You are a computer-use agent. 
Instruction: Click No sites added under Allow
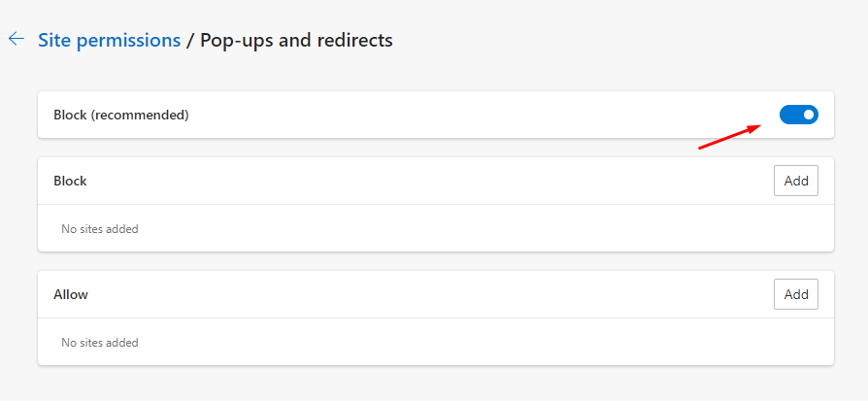point(100,343)
